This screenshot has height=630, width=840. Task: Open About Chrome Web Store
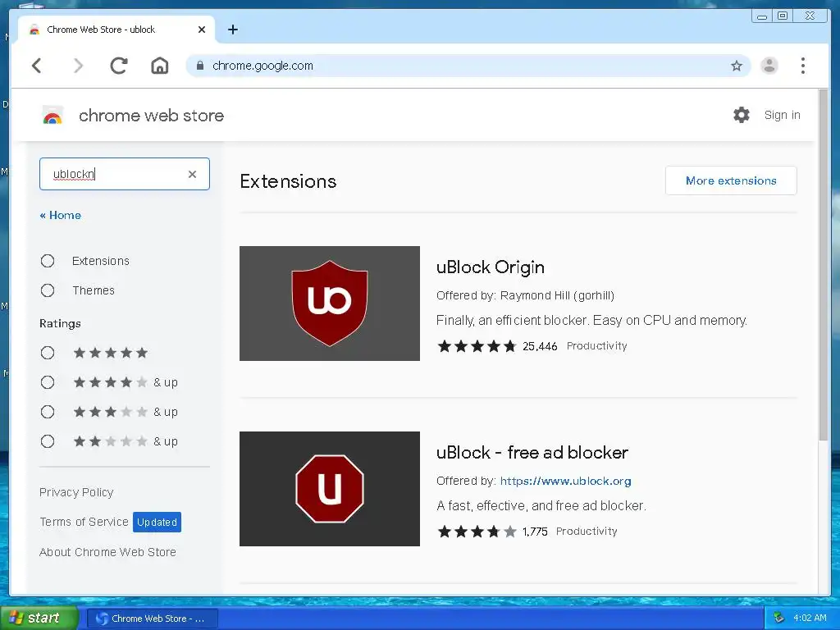pos(107,552)
